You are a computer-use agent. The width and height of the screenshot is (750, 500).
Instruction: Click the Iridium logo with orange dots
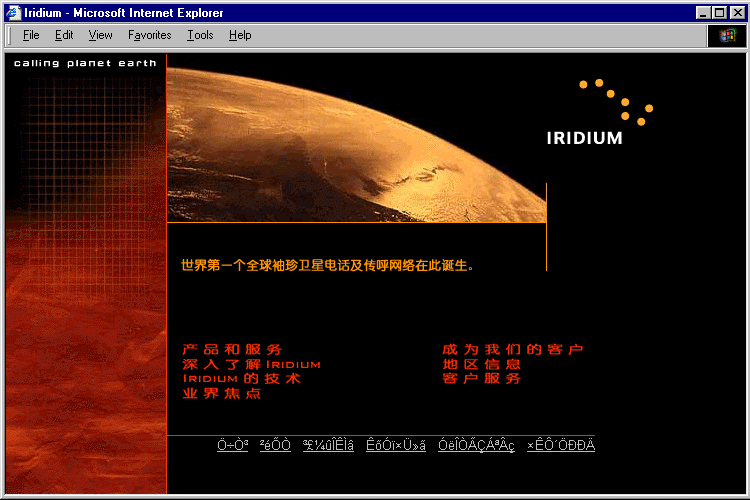point(600,112)
